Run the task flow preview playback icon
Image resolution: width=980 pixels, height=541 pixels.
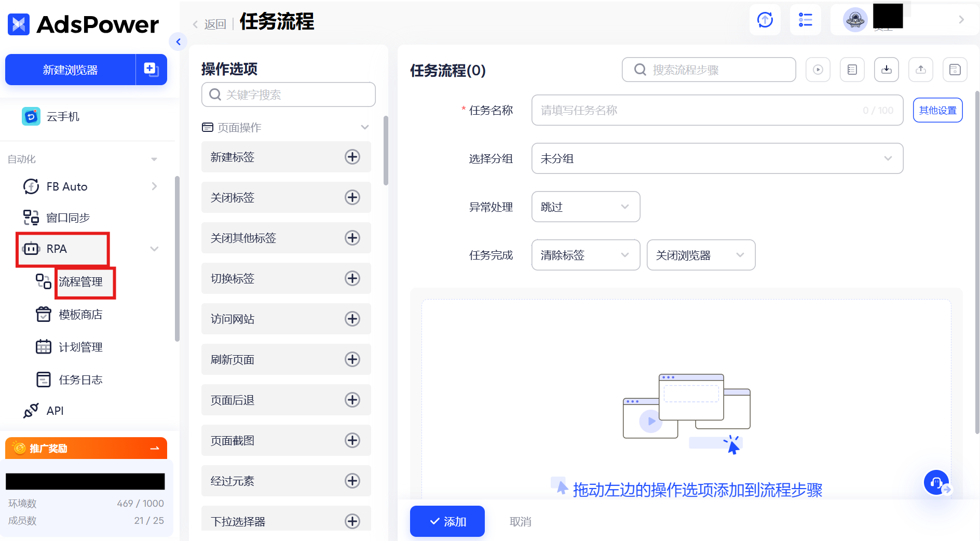pyautogui.click(x=818, y=70)
